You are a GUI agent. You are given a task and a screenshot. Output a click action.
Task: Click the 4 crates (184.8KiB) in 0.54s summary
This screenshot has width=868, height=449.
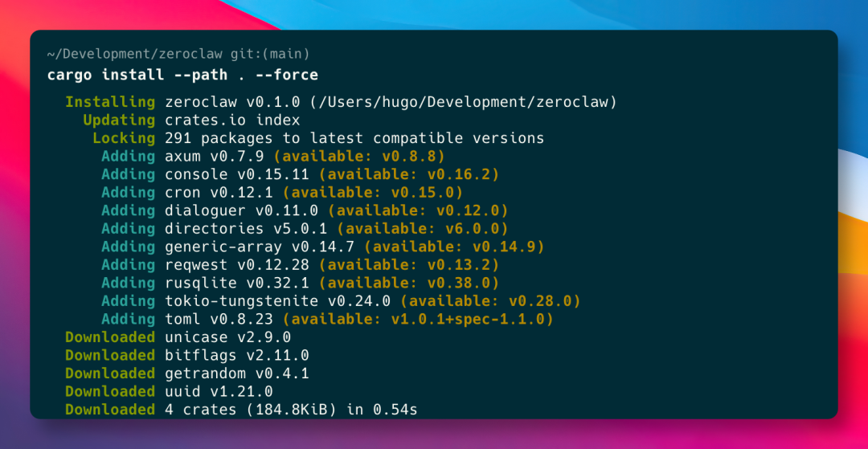tap(291, 410)
